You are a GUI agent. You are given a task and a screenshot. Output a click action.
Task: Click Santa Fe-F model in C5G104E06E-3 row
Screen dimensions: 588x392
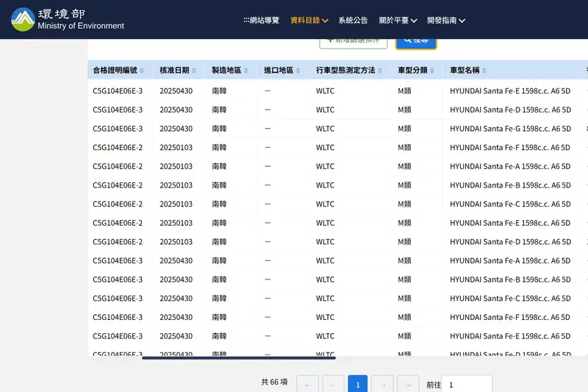510,318
